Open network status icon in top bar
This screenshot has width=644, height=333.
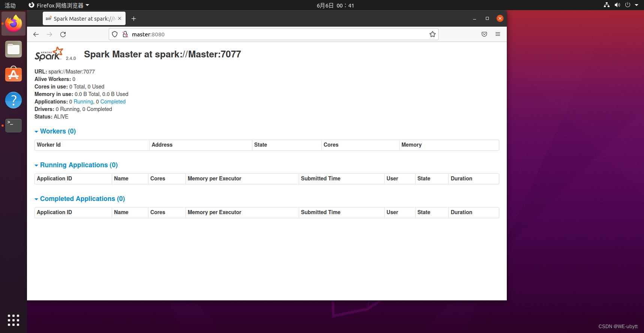(607, 5)
